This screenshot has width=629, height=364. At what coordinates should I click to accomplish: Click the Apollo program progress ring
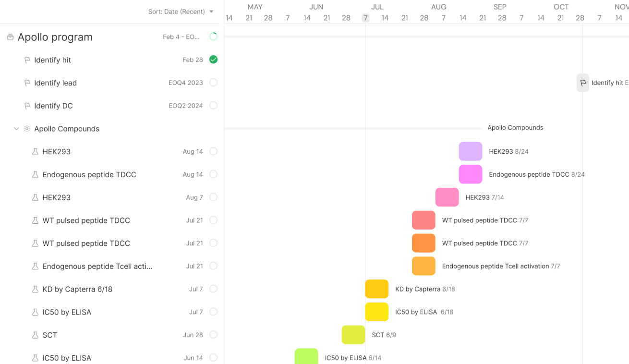point(214,36)
